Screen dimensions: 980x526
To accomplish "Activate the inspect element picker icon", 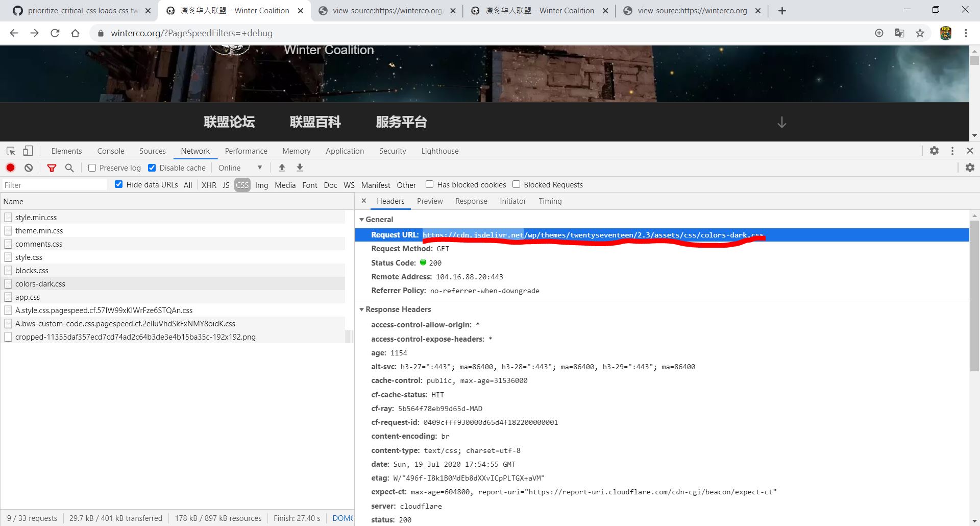I will [11, 151].
